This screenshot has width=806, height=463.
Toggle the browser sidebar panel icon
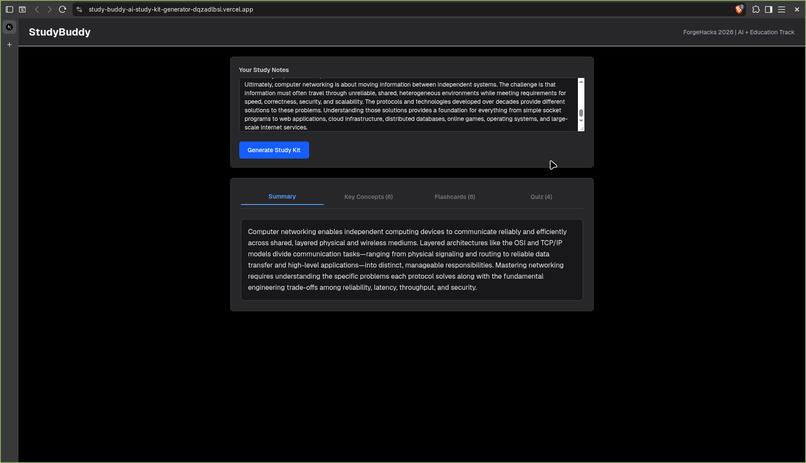9,9
